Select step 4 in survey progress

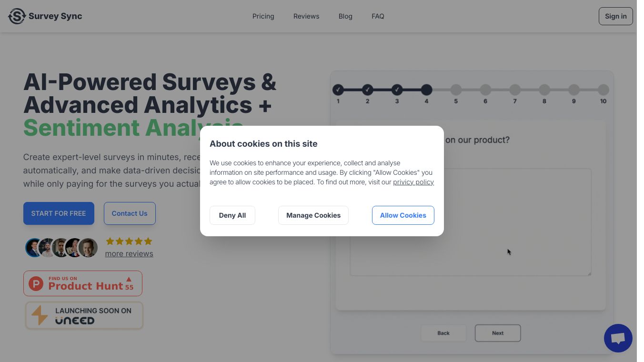426,90
